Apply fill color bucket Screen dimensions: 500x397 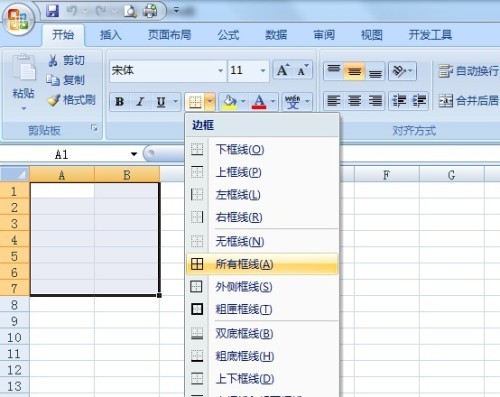click(230, 102)
